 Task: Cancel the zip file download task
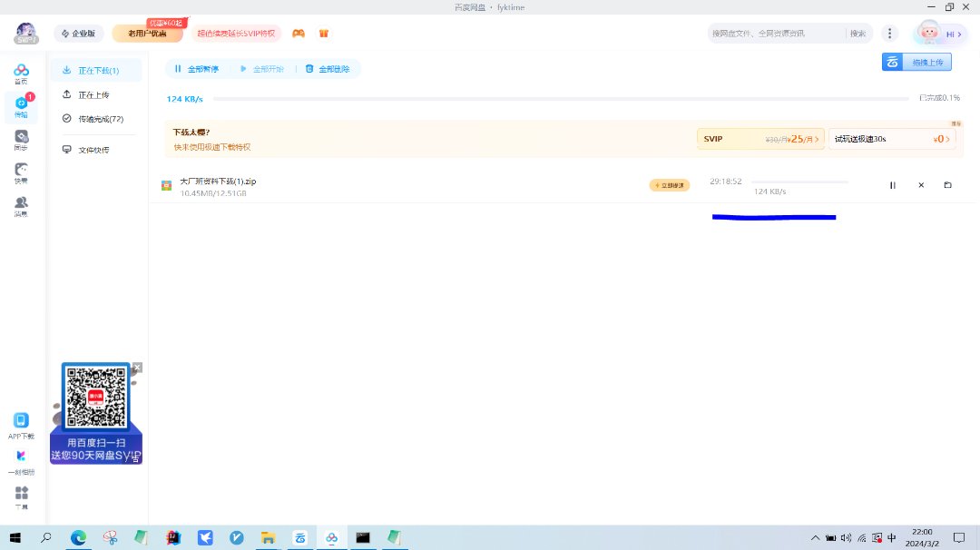(921, 185)
